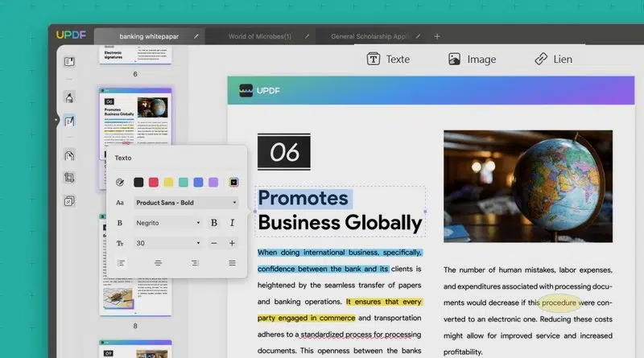644x358 pixels.
Task: Click the Lien link tool icon
Action: pyautogui.click(x=541, y=59)
